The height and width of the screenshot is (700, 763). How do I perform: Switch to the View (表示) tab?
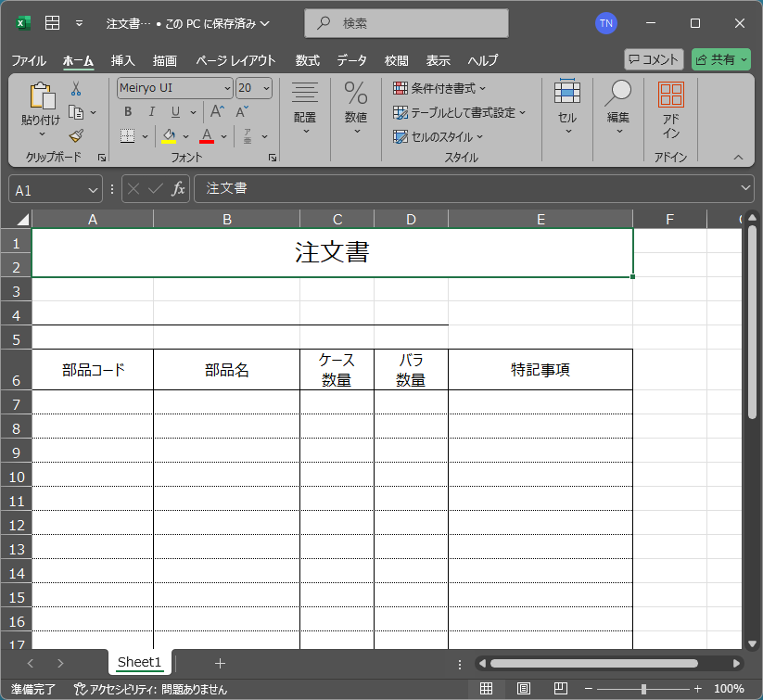[x=438, y=60]
